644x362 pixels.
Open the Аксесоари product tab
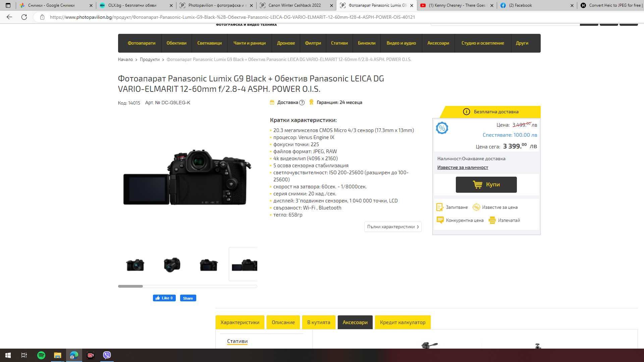click(355, 322)
